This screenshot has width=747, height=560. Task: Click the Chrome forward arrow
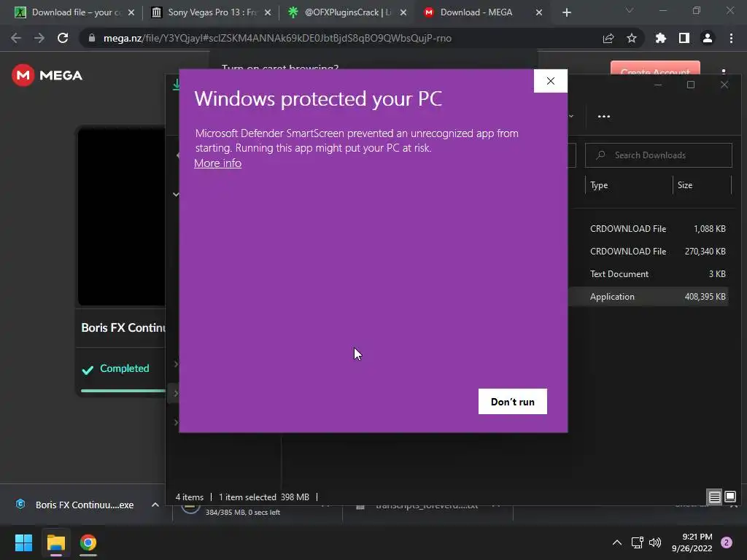tap(39, 38)
